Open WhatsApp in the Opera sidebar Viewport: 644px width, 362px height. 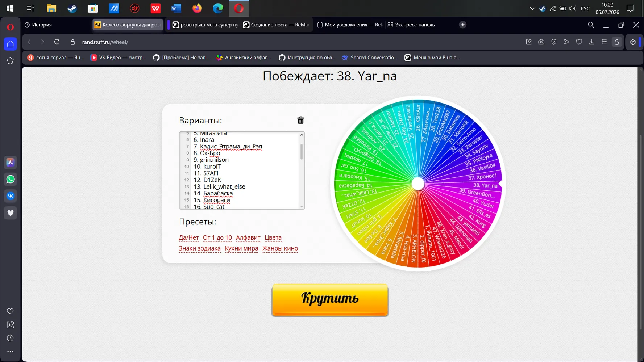[x=11, y=179]
